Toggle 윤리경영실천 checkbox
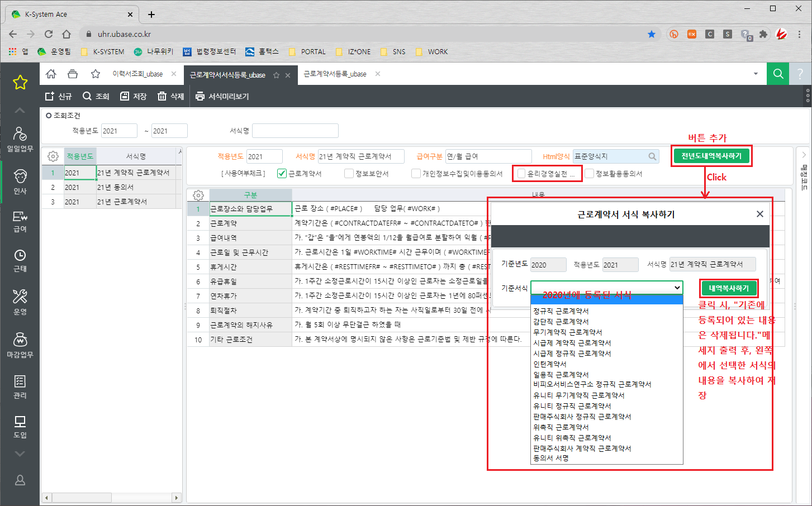The height and width of the screenshot is (506, 812). click(x=521, y=174)
